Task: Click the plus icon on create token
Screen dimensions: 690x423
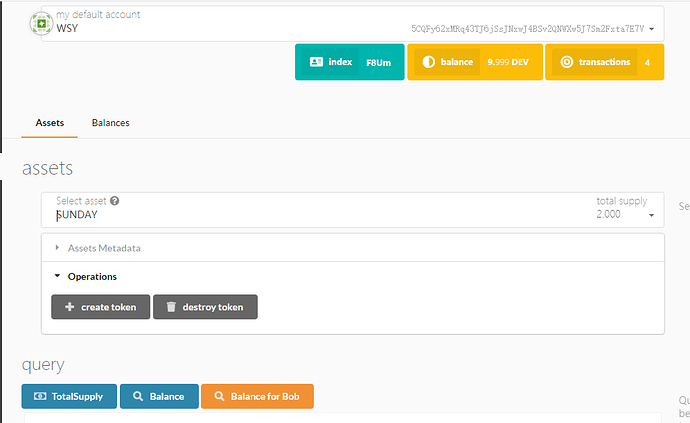Action: point(69,307)
